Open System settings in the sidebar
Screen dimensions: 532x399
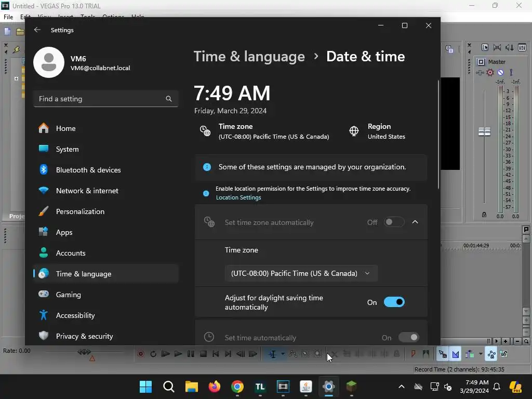tap(106, 149)
